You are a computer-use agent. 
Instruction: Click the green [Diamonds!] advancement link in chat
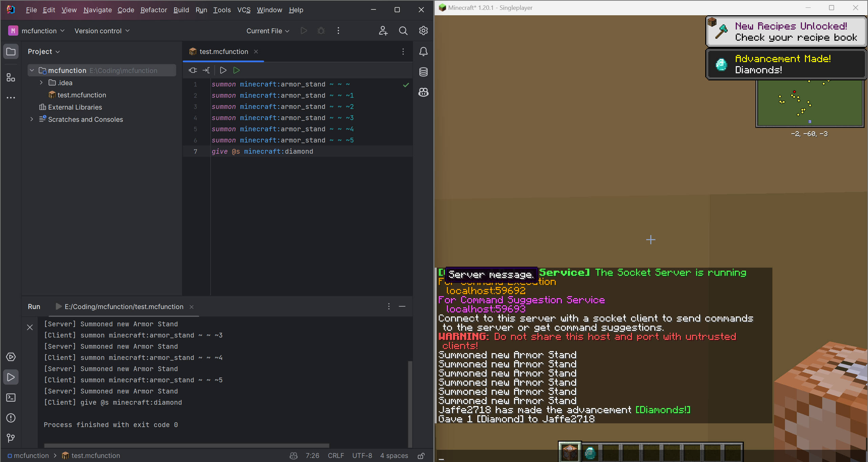(663, 410)
